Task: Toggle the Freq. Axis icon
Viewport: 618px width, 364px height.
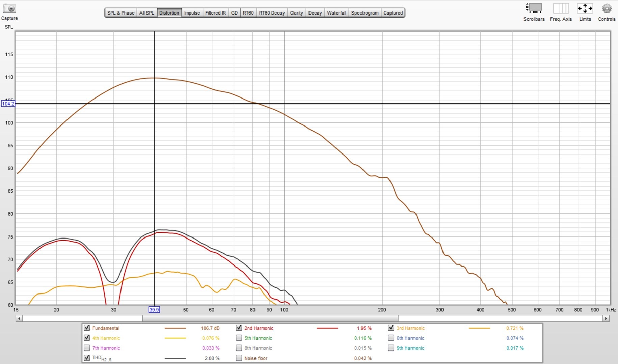Action: pyautogui.click(x=561, y=8)
